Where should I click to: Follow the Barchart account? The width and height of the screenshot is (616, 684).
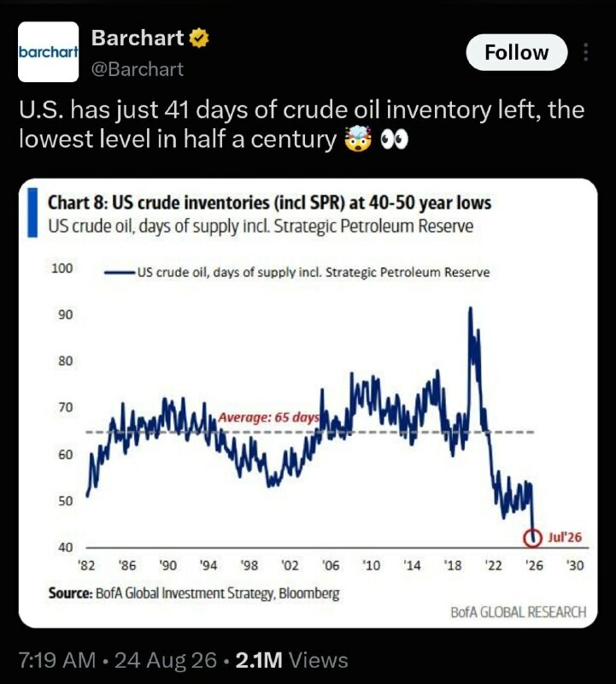coord(517,52)
